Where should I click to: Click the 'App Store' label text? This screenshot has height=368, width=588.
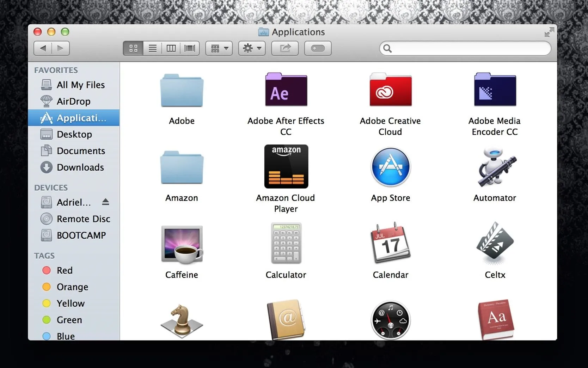(391, 198)
